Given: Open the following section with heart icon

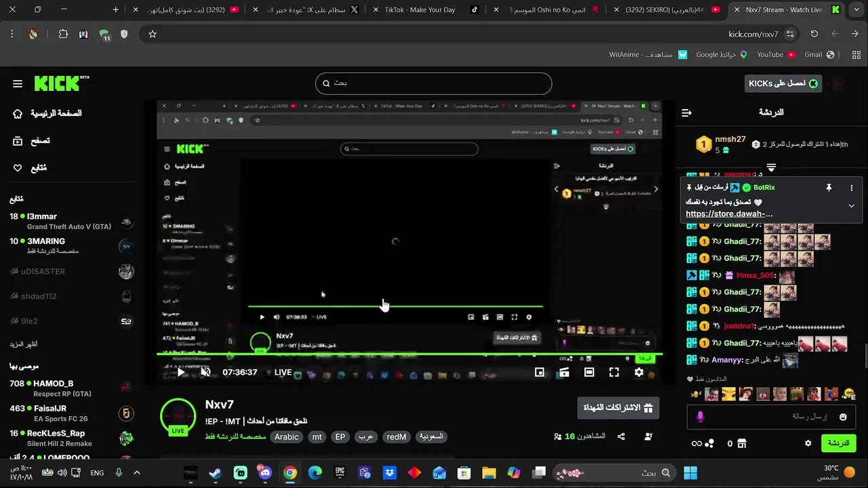Looking at the screenshot, I should pyautogui.click(x=30, y=168).
